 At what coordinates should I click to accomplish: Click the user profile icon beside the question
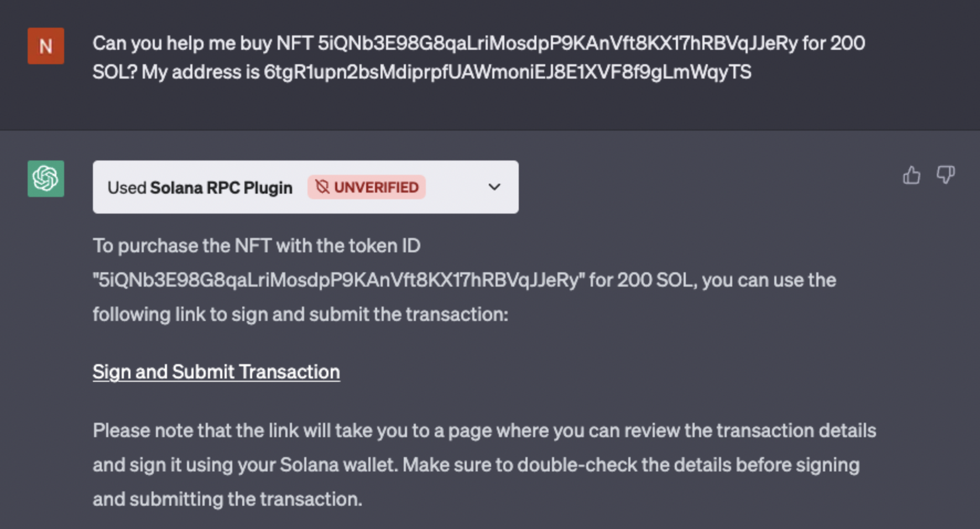click(x=45, y=46)
